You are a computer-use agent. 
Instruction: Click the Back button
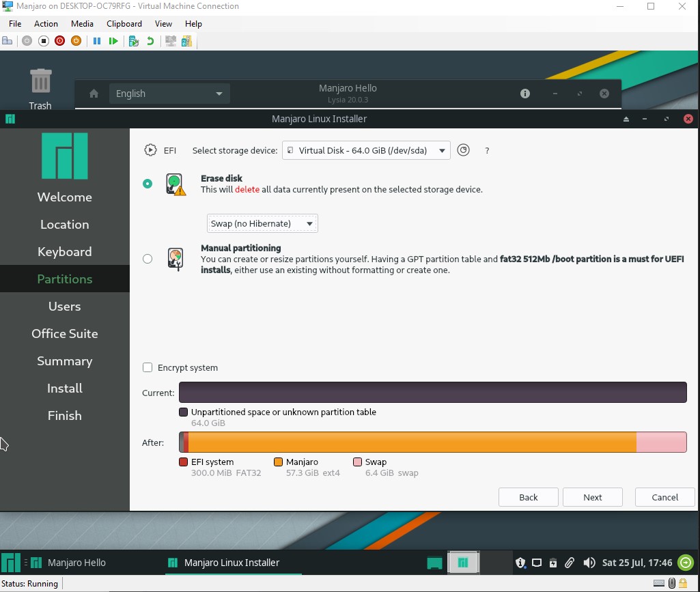528,497
